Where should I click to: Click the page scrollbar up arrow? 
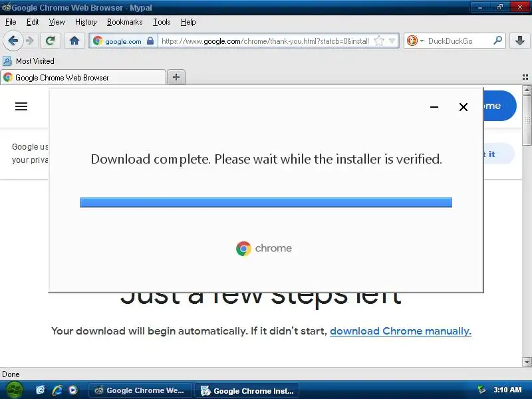click(527, 90)
